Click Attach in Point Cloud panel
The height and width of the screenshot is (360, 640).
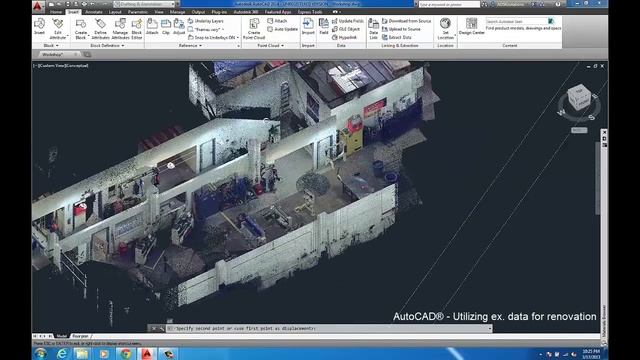pos(277,21)
